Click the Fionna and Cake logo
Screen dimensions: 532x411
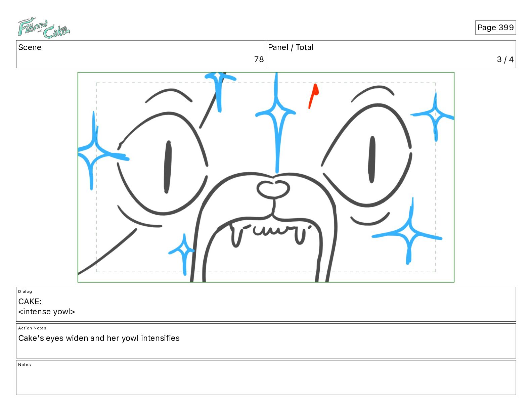tap(44, 28)
